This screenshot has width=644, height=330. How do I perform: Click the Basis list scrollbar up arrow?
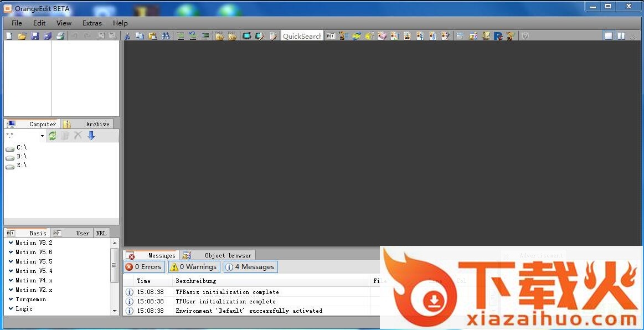[x=115, y=243]
